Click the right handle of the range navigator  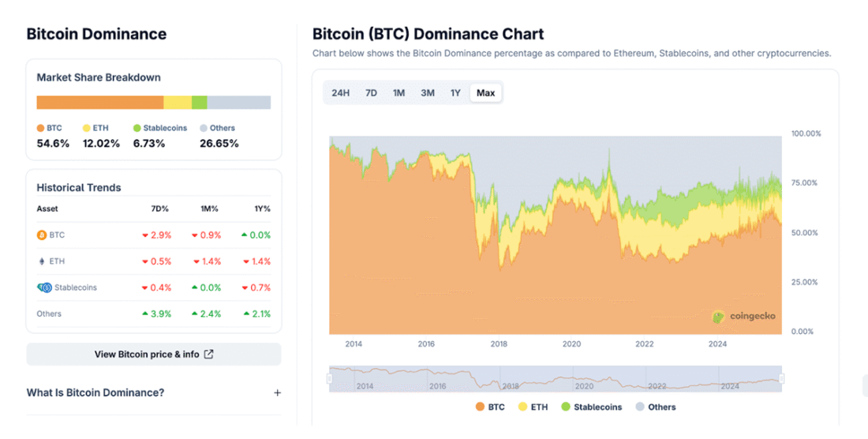pyautogui.click(x=782, y=379)
